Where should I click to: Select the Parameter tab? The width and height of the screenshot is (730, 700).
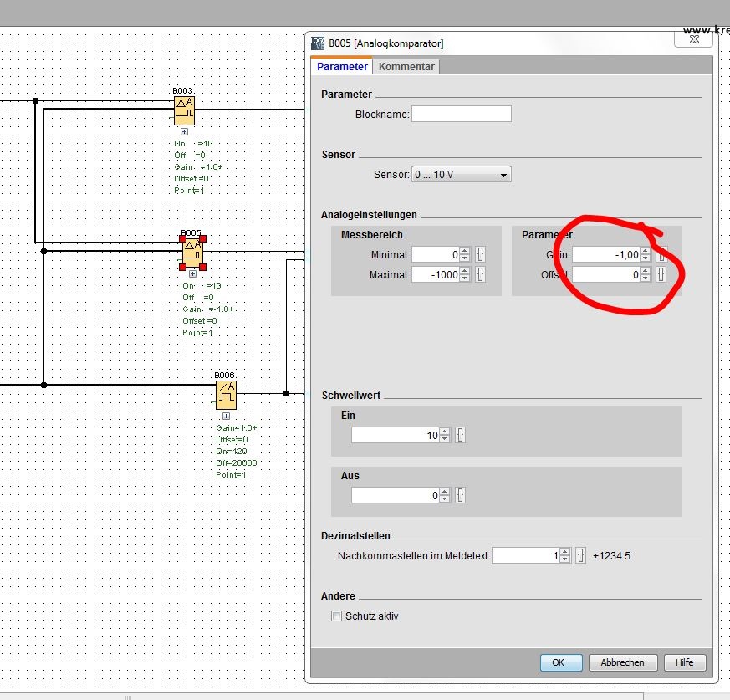(342, 67)
